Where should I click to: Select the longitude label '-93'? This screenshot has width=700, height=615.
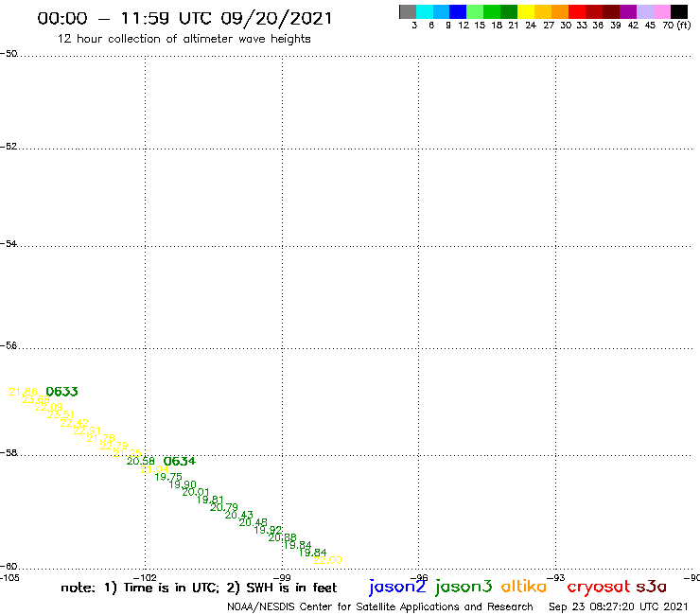[x=556, y=578]
